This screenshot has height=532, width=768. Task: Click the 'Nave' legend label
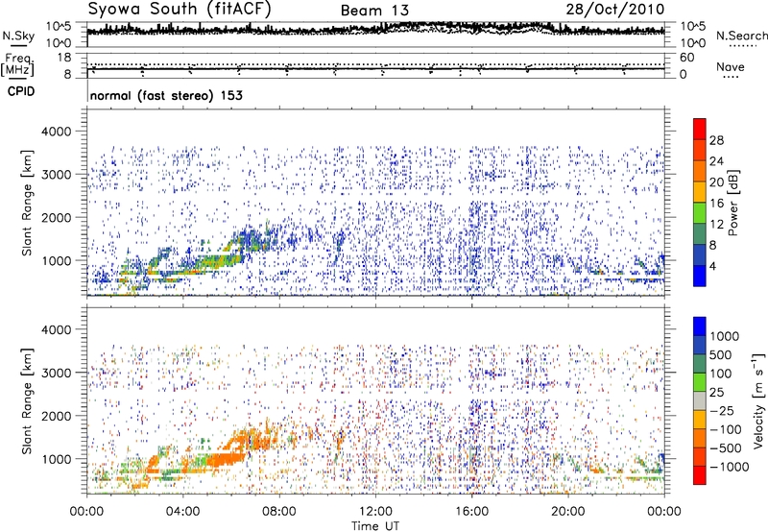pyautogui.click(x=731, y=66)
